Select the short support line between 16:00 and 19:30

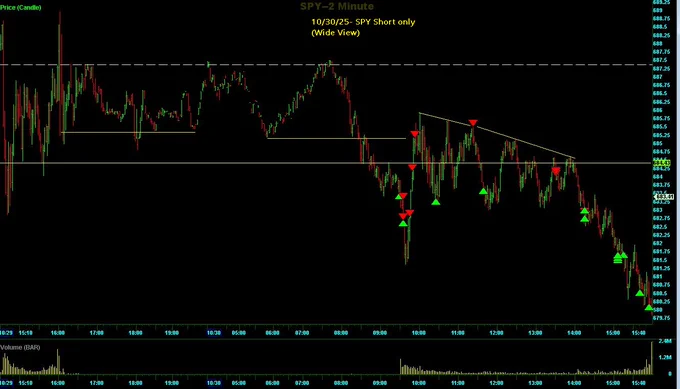click(x=128, y=132)
